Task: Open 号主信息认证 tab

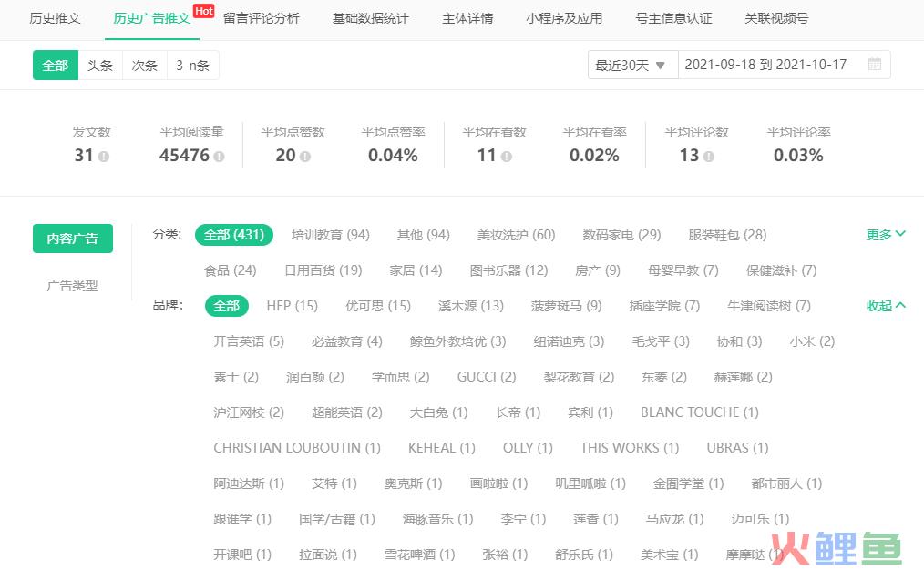Action: 673,18
